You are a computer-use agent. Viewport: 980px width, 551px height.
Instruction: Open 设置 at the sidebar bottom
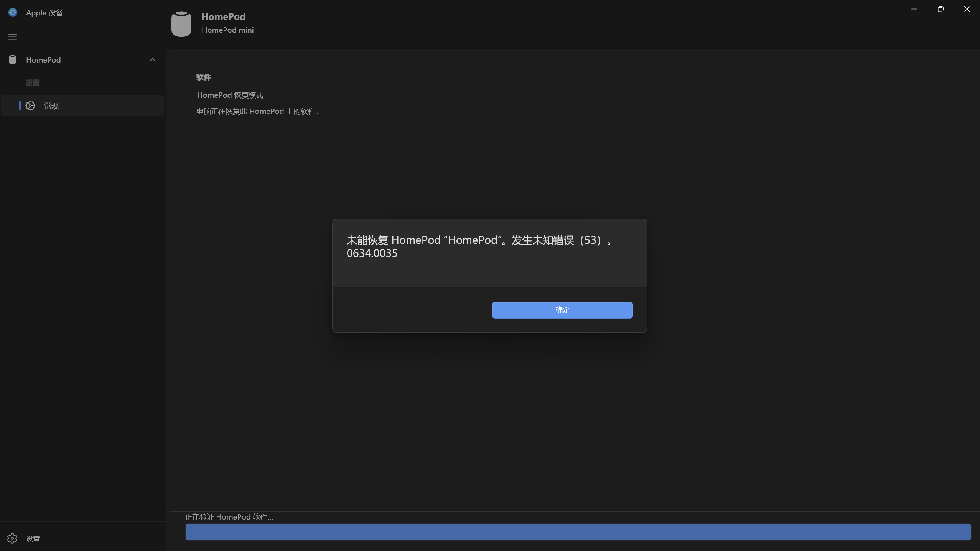click(33, 538)
